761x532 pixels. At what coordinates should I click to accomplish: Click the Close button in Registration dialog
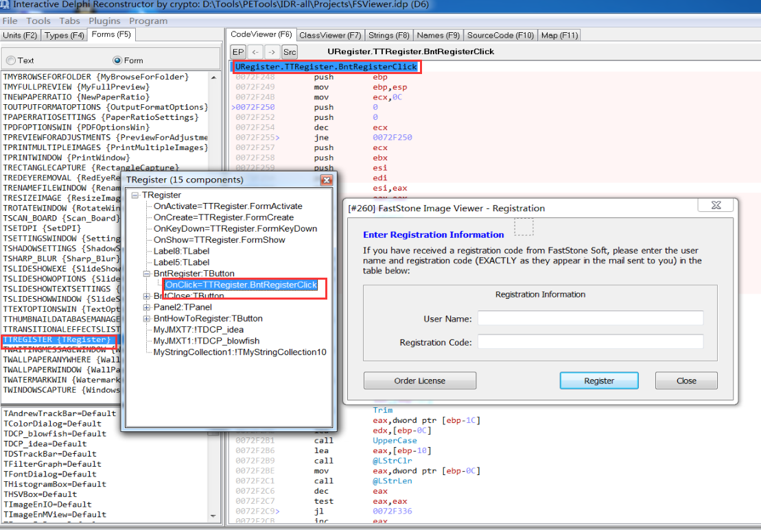pyautogui.click(x=686, y=381)
